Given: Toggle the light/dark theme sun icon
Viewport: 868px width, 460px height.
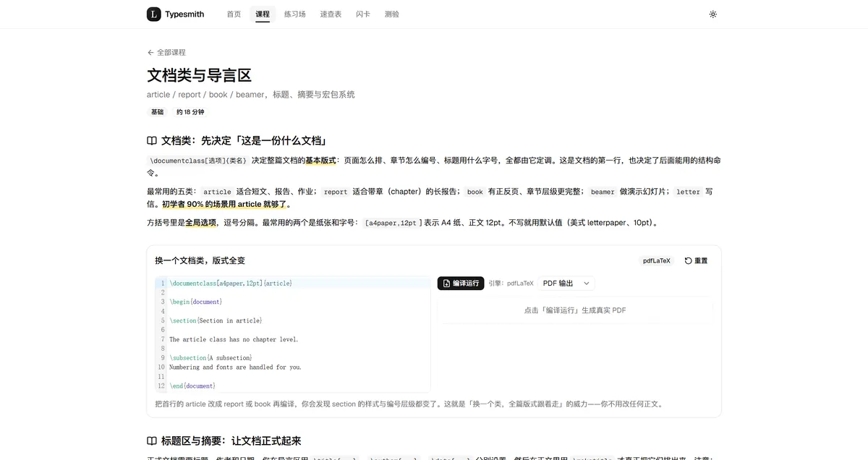Looking at the screenshot, I should pyautogui.click(x=713, y=14).
